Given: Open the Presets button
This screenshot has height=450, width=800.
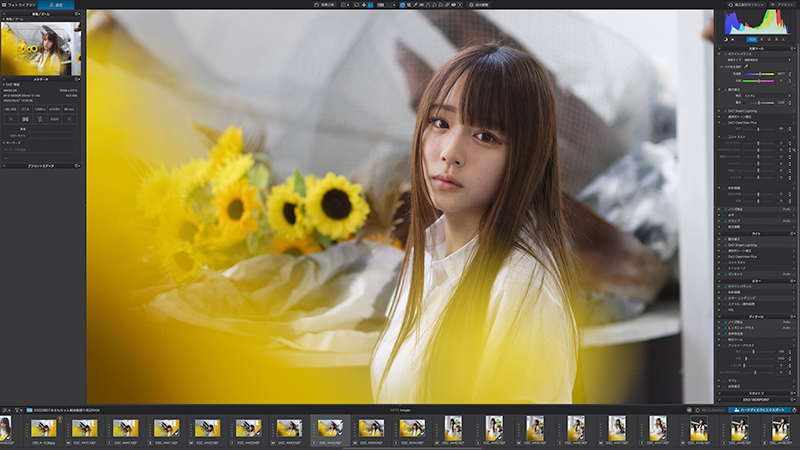Looking at the screenshot, I should [x=782, y=5].
